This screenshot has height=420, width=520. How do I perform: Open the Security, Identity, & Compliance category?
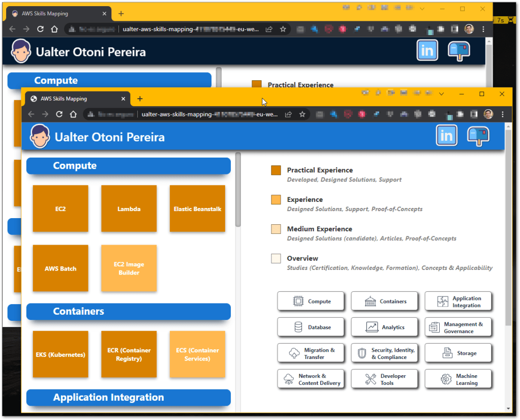click(384, 353)
